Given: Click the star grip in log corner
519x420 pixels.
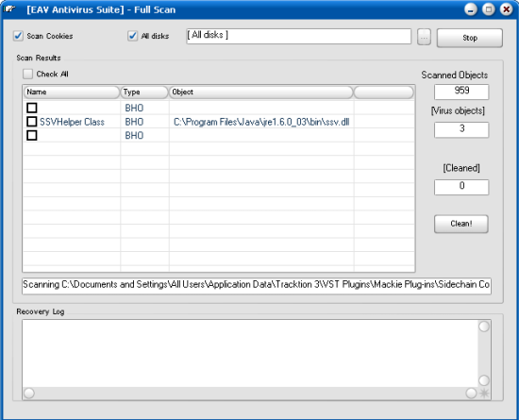Looking at the screenshot, I should point(484,394).
